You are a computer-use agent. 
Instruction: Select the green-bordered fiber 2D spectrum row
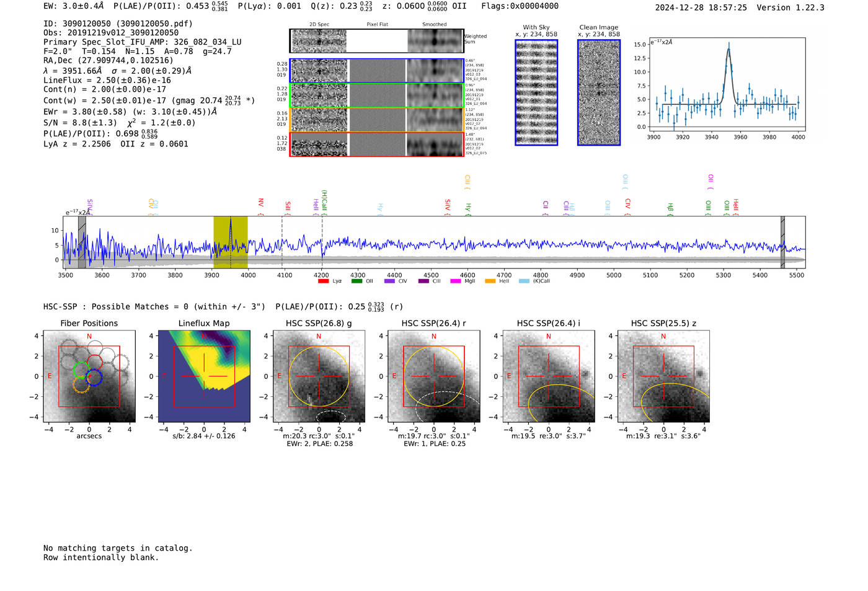[376, 96]
